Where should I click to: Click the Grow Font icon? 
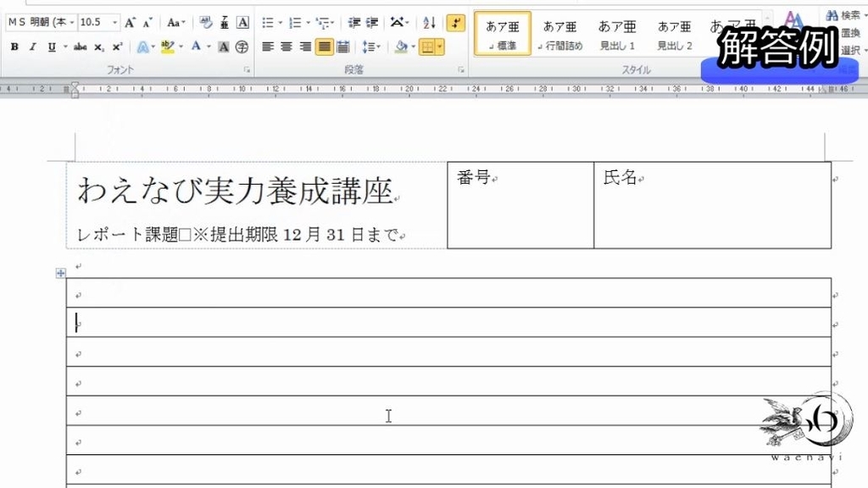129,24
